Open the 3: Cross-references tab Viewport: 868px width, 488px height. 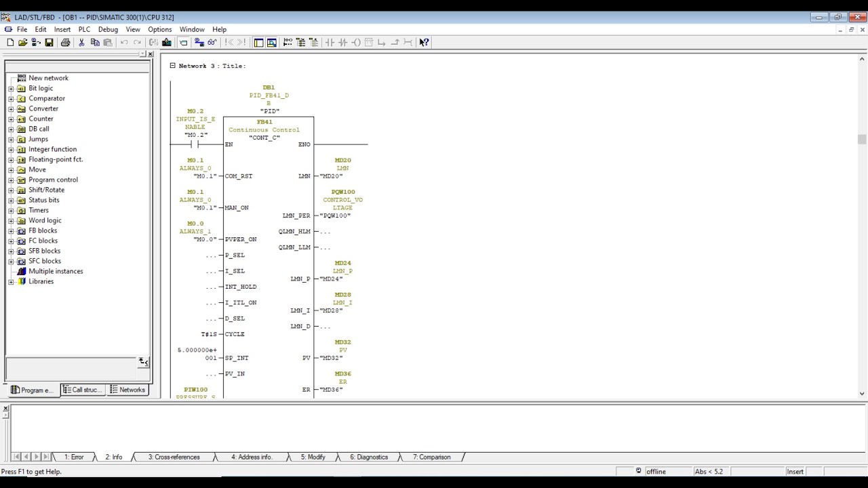pos(174,457)
